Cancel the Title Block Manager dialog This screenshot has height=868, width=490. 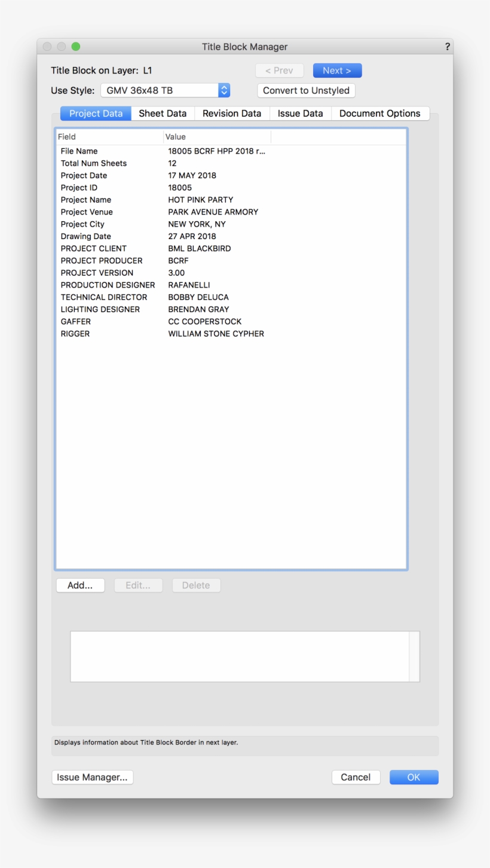(356, 777)
